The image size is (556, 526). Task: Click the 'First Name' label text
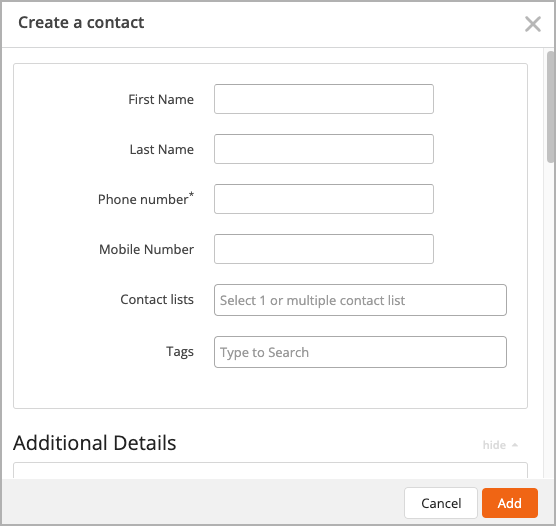(161, 99)
